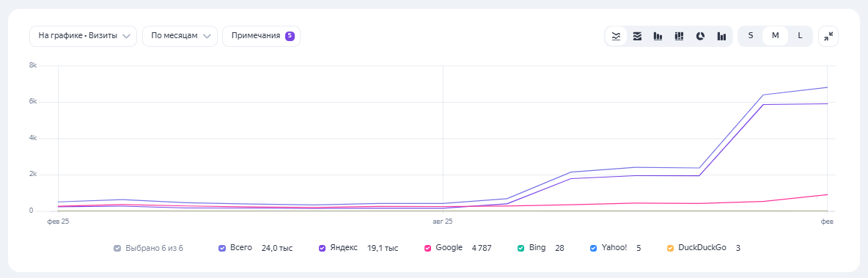Click the notes count badge '5'
868x278 pixels.
(x=290, y=36)
